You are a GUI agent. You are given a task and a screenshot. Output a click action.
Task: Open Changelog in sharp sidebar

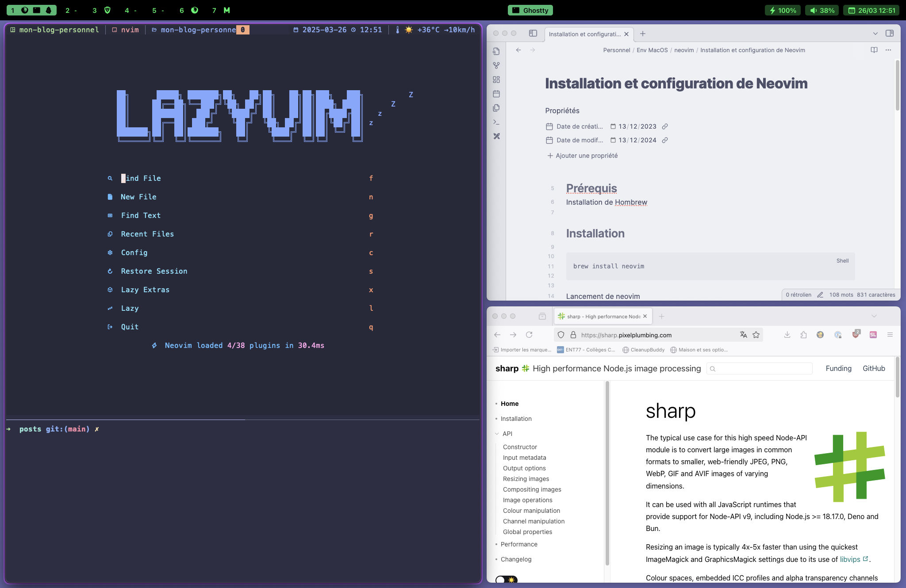click(516, 559)
